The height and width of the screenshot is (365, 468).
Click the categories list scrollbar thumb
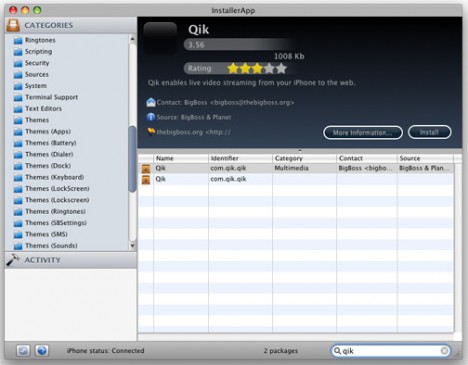click(x=132, y=159)
